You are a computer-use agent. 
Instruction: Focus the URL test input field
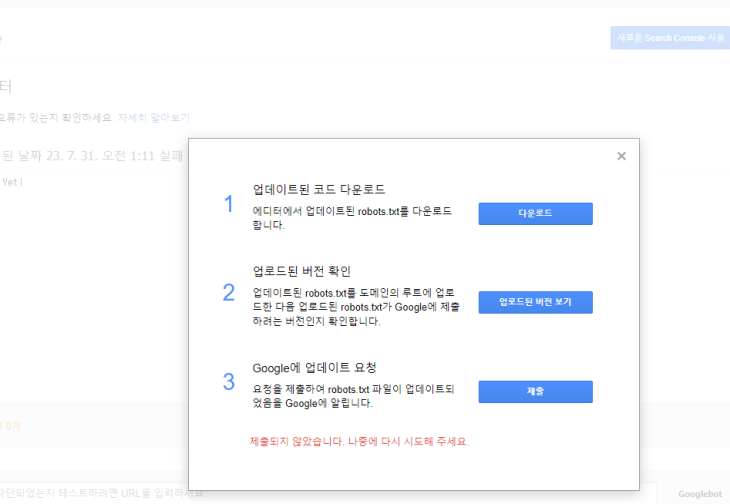point(326,493)
